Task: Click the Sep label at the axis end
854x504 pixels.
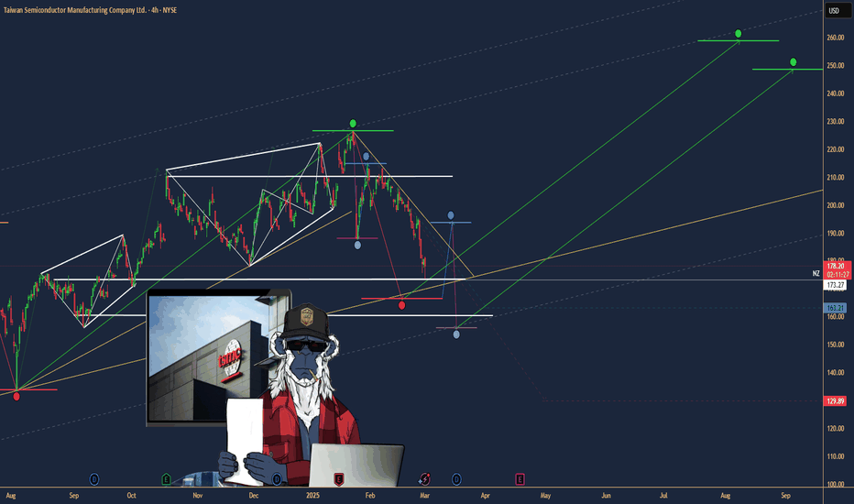Action: [785, 496]
